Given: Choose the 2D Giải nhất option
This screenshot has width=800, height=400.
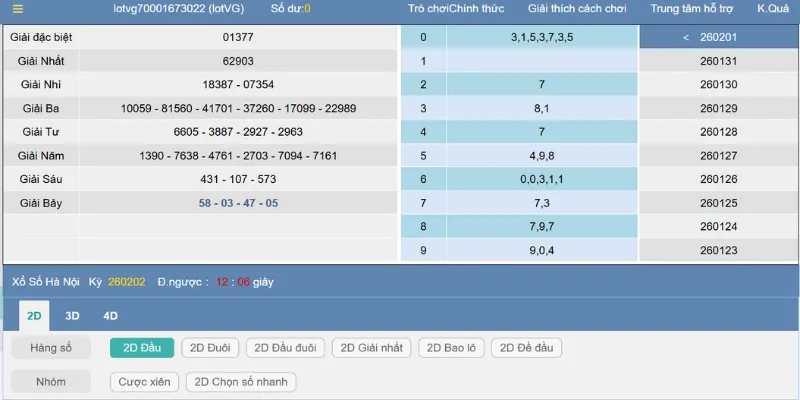Looking at the screenshot, I should click(371, 348).
